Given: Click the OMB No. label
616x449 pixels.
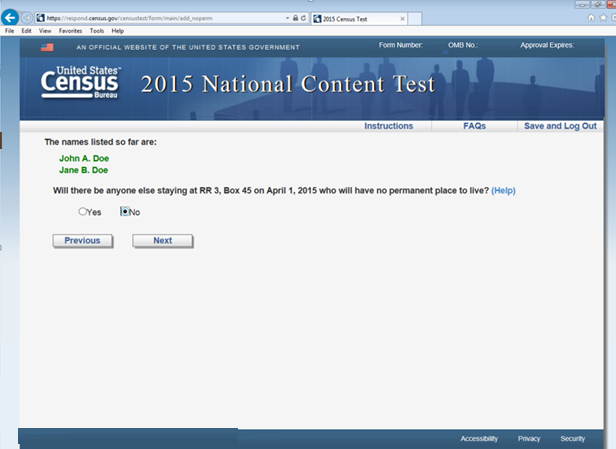Looking at the screenshot, I should (463, 45).
